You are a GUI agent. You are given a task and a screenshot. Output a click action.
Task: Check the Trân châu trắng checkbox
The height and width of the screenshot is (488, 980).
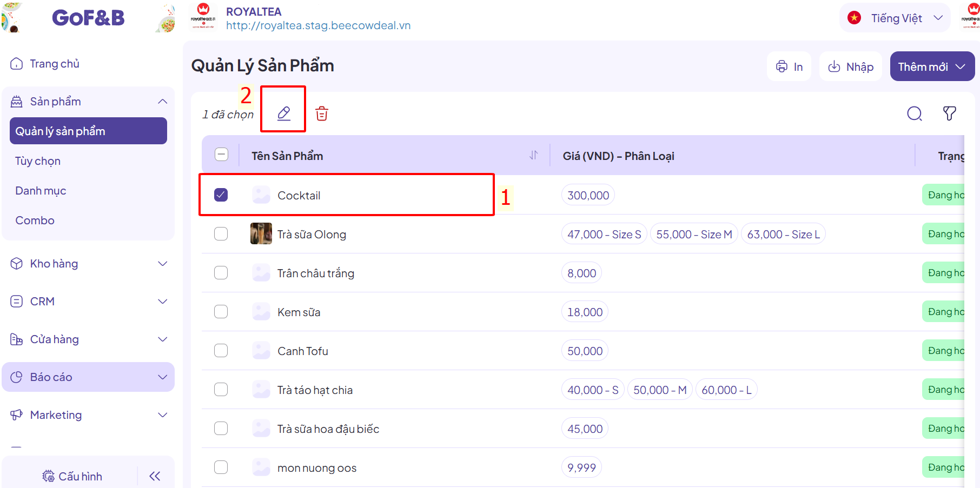coord(221,272)
